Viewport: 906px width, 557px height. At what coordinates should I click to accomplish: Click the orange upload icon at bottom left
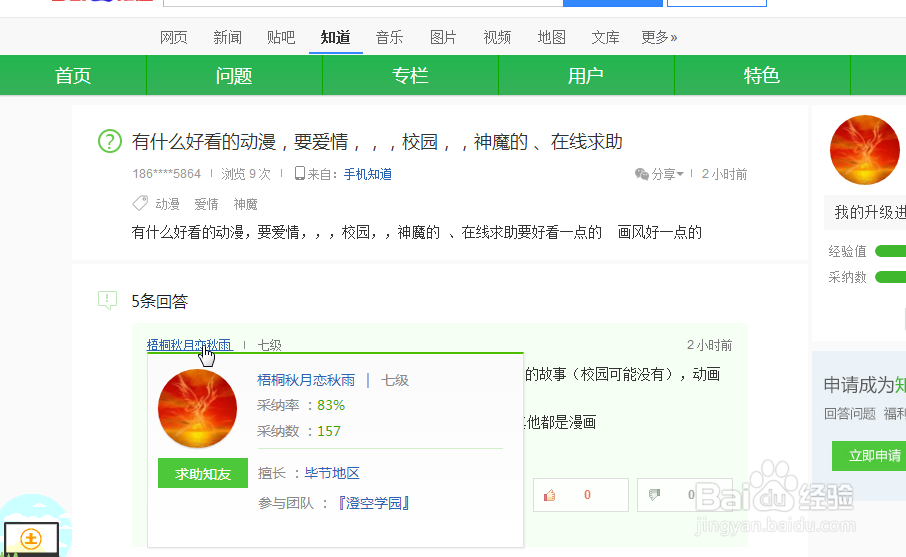click(31, 539)
